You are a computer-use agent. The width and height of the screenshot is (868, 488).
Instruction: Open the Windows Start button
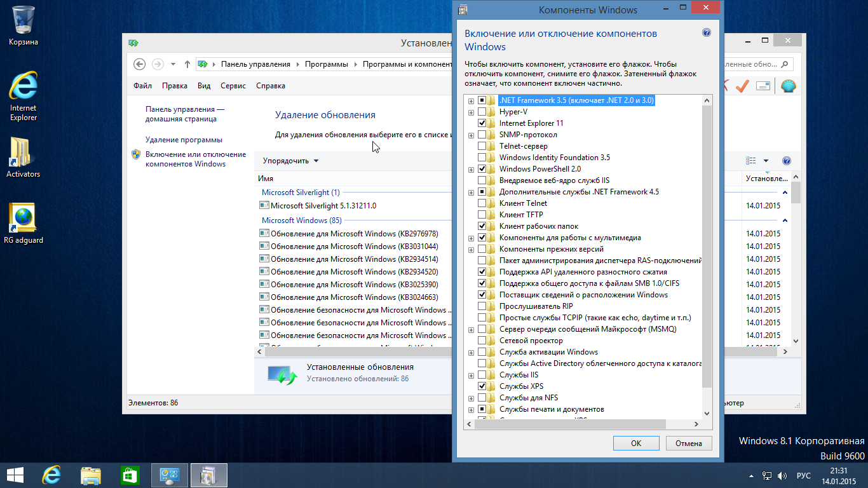pos(15,475)
